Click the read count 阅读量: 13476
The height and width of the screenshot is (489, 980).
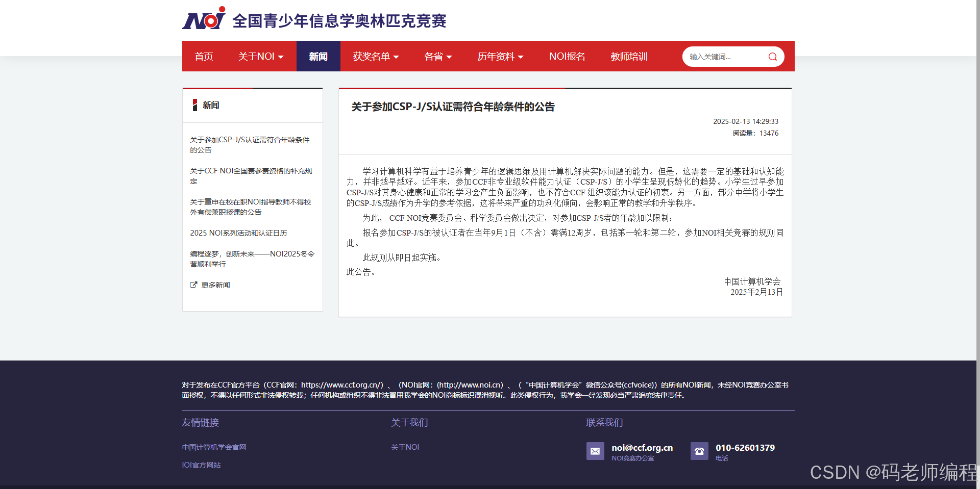point(755,133)
